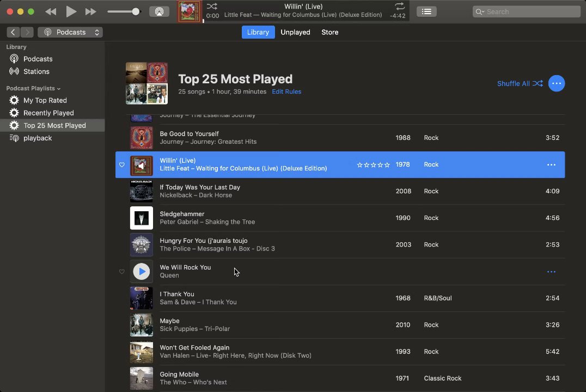Open more options for Willin' (Live)

point(551,165)
